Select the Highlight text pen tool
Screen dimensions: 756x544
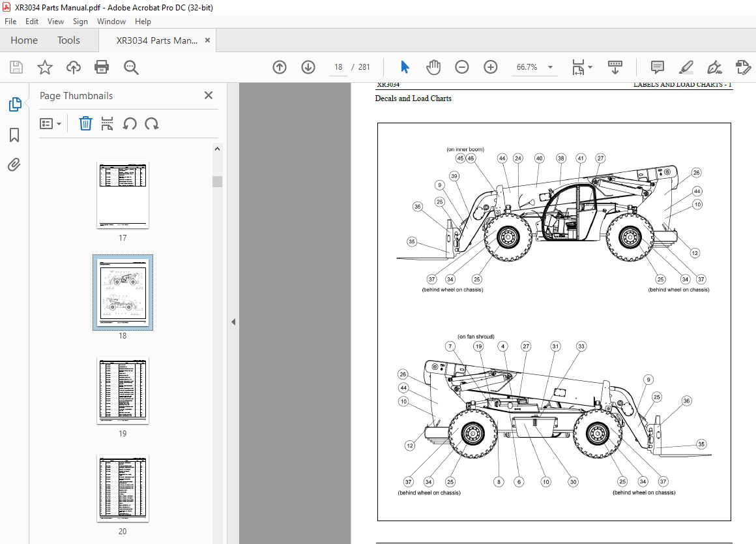[686, 67]
